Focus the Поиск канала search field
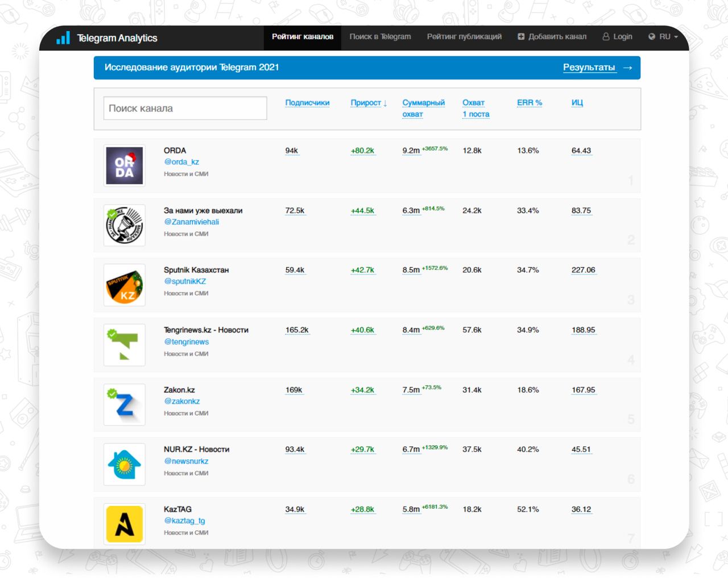Image resolution: width=728 pixels, height=581 pixels. (x=185, y=108)
